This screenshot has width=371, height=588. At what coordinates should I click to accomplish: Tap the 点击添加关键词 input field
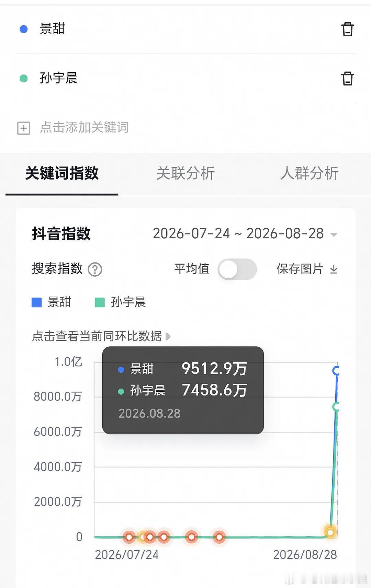[x=84, y=127]
